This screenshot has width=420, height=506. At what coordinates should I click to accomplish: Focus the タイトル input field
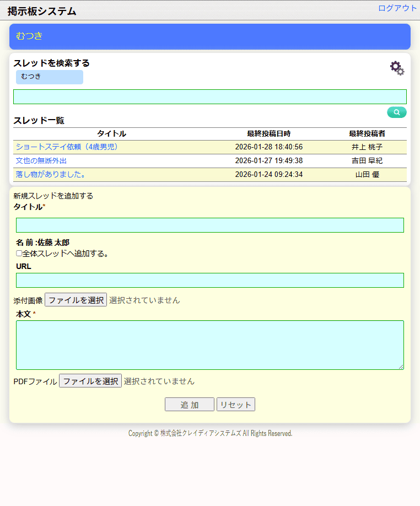click(x=209, y=225)
